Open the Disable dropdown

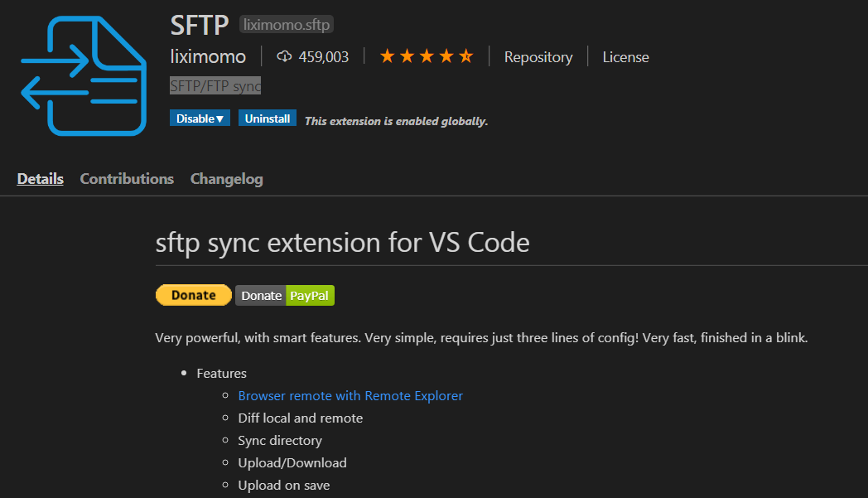[200, 118]
